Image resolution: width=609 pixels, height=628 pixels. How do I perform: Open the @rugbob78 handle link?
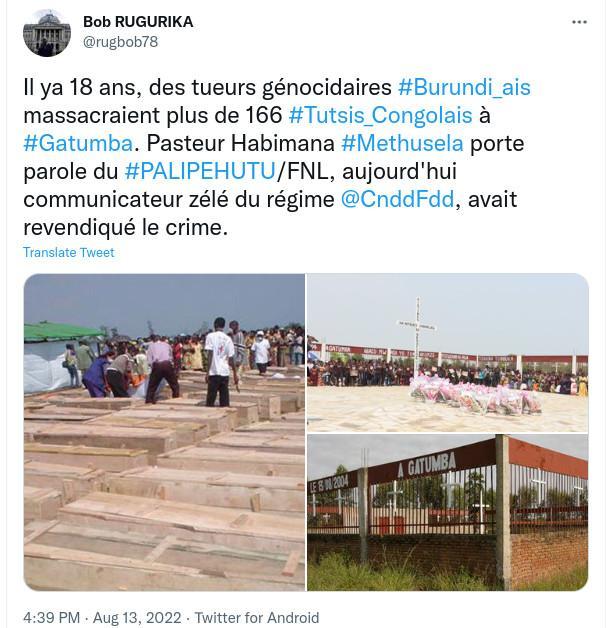[x=121, y=42]
